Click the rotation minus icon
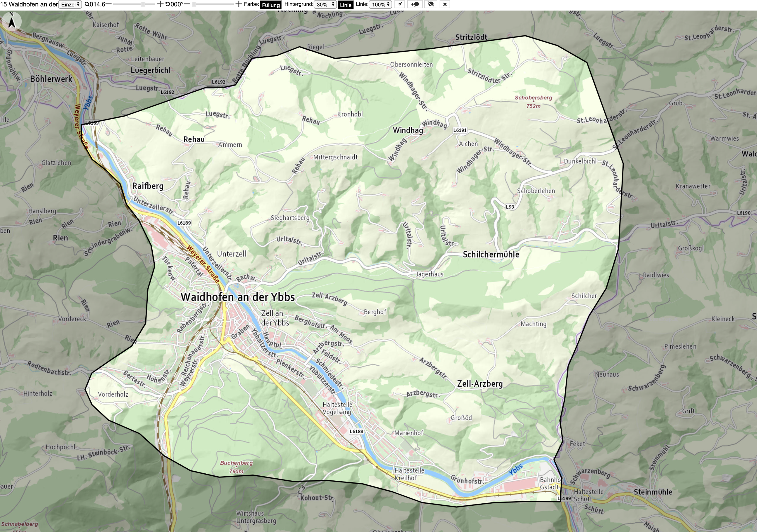This screenshot has width=757, height=532. pyautogui.click(x=187, y=4)
